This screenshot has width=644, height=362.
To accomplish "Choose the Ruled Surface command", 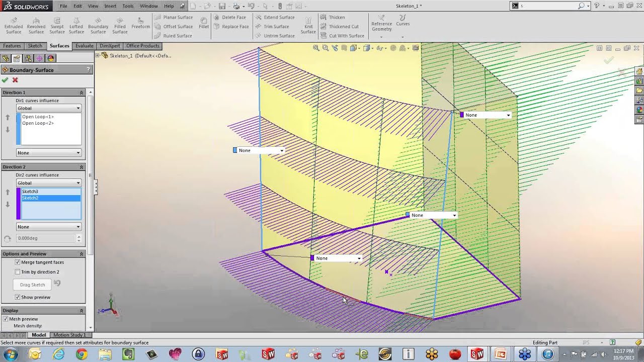I will point(173,36).
